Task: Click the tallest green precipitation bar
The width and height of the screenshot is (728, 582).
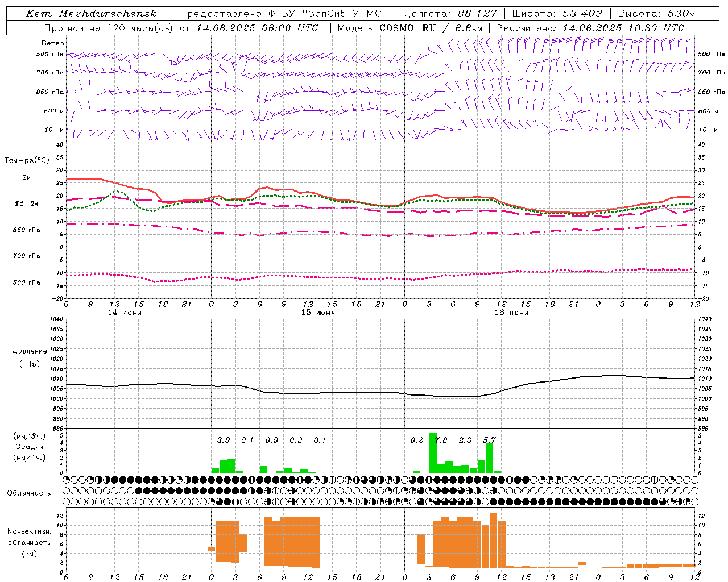Action: [433, 453]
